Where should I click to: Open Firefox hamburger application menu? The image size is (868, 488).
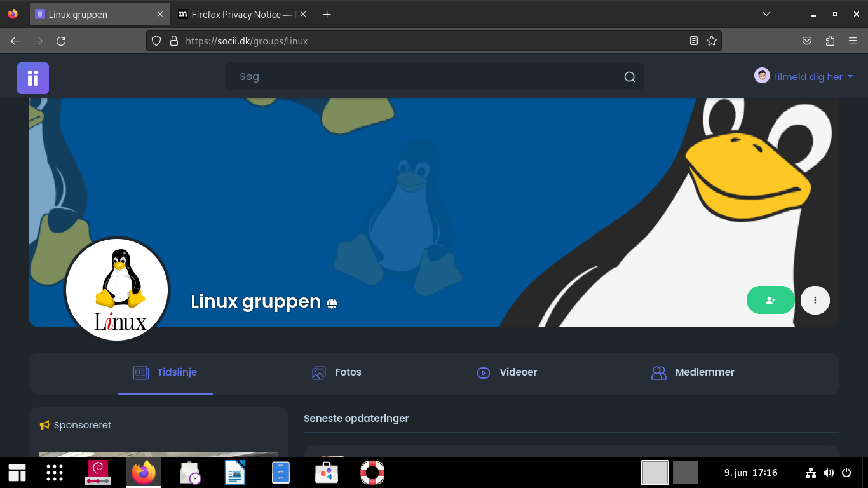coord(853,41)
